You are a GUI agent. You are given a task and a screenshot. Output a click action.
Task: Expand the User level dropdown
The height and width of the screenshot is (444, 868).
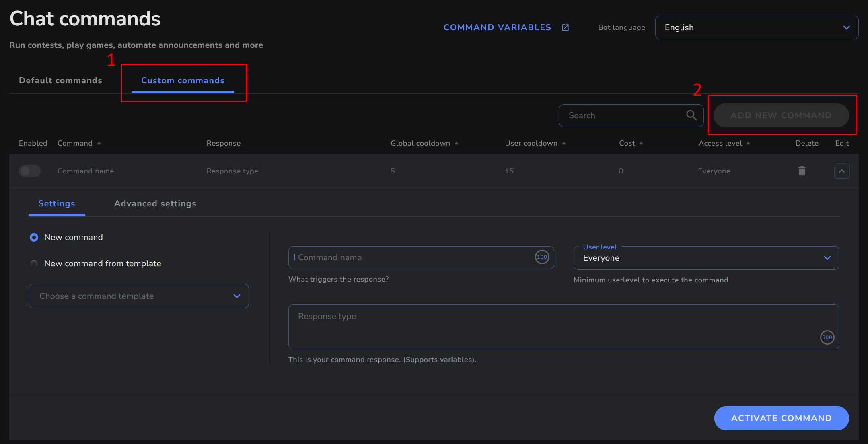(x=706, y=258)
